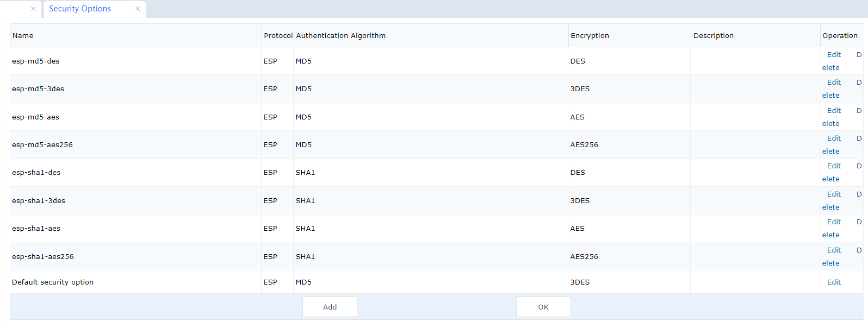Close the Security Options tab
The height and width of the screenshot is (328, 868).
point(138,9)
